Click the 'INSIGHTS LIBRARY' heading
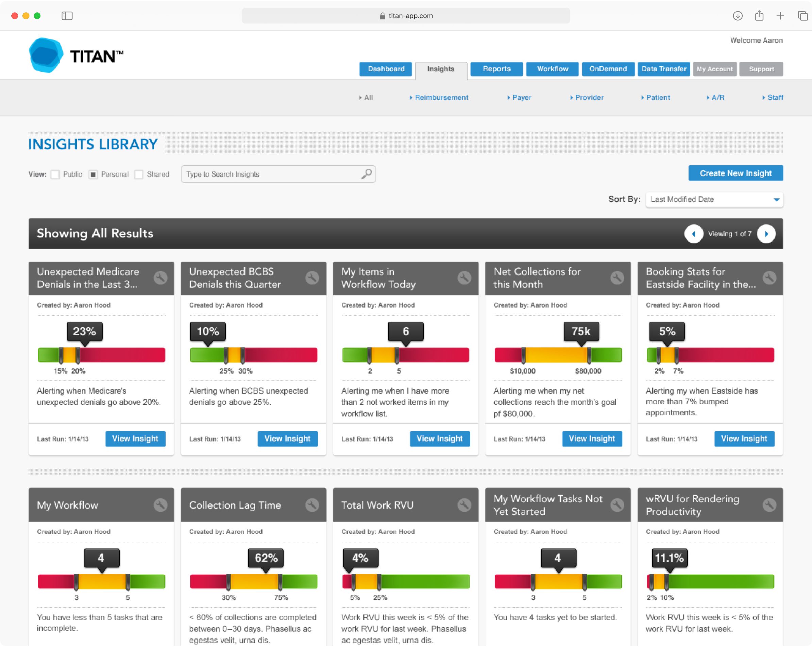 coord(93,144)
